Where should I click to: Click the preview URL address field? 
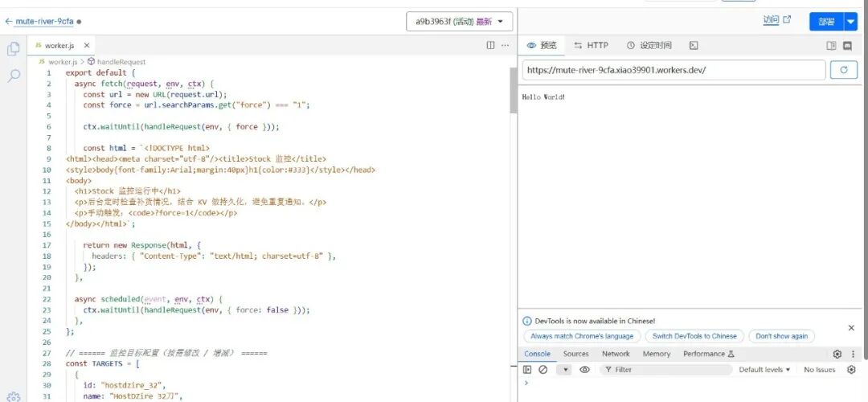click(x=674, y=70)
